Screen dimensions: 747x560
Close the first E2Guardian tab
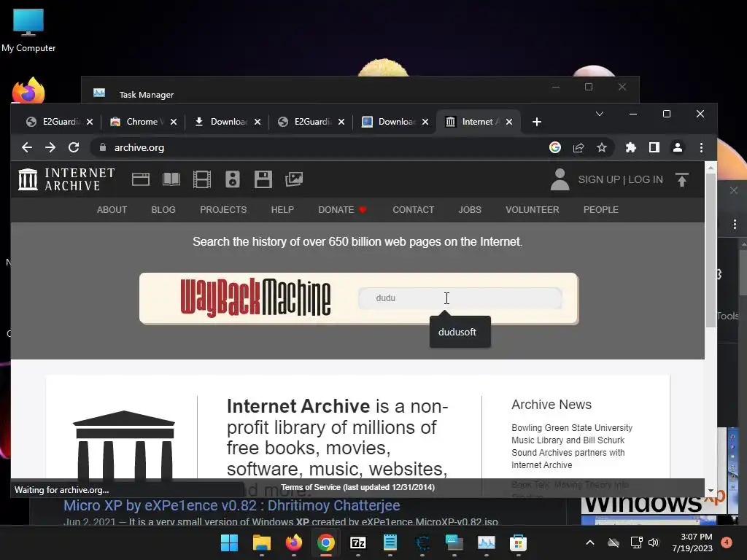90,122
